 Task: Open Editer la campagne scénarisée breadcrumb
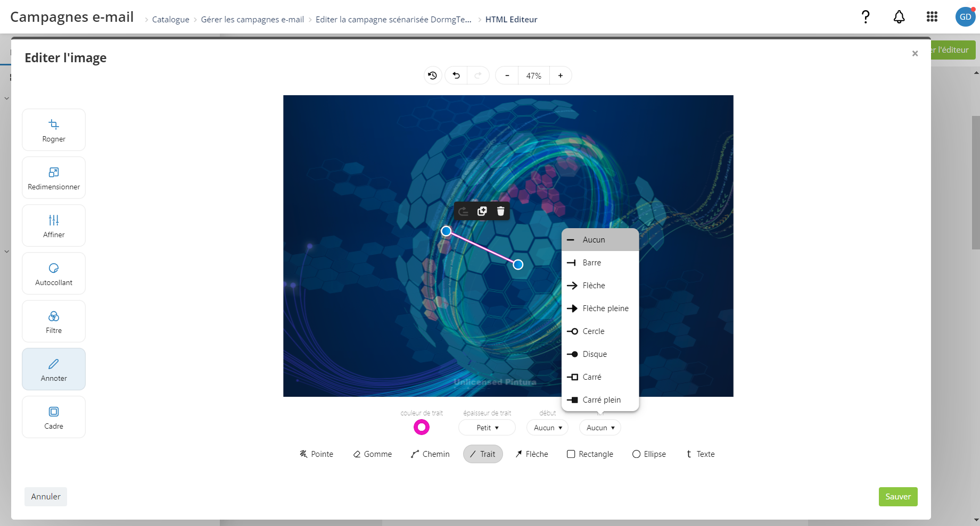[393, 20]
